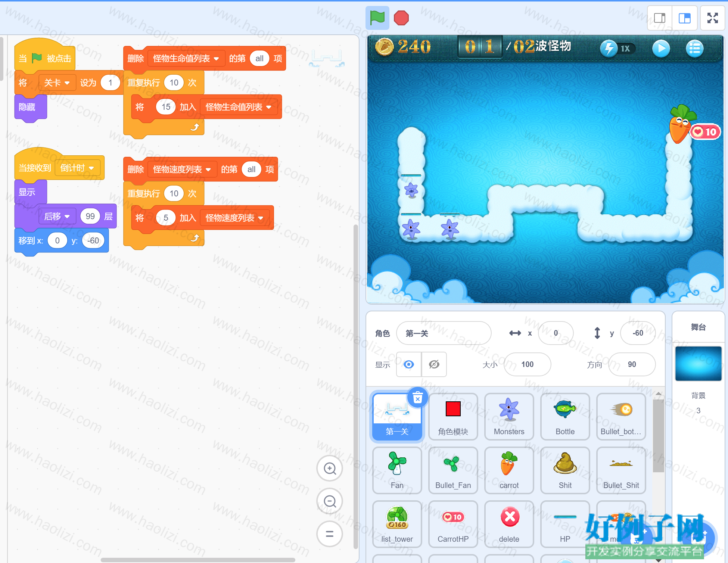Zoom in the code workspace

coord(330,468)
